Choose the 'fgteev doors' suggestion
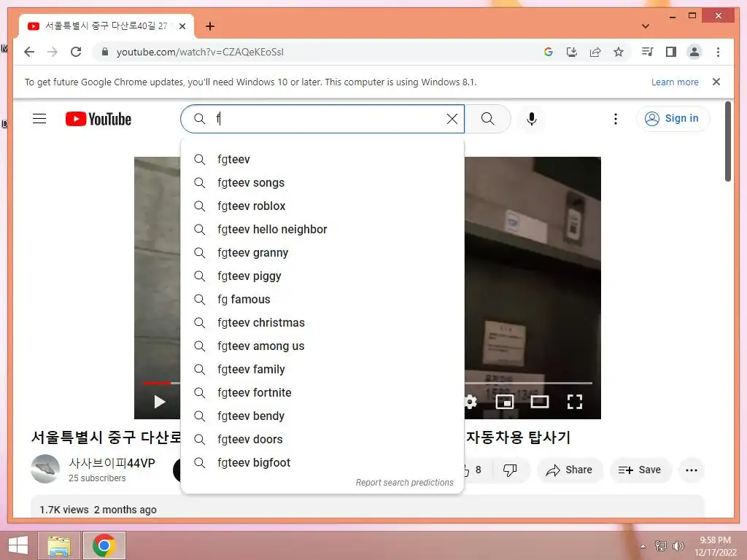The height and width of the screenshot is (560, 747). [322, 439]
